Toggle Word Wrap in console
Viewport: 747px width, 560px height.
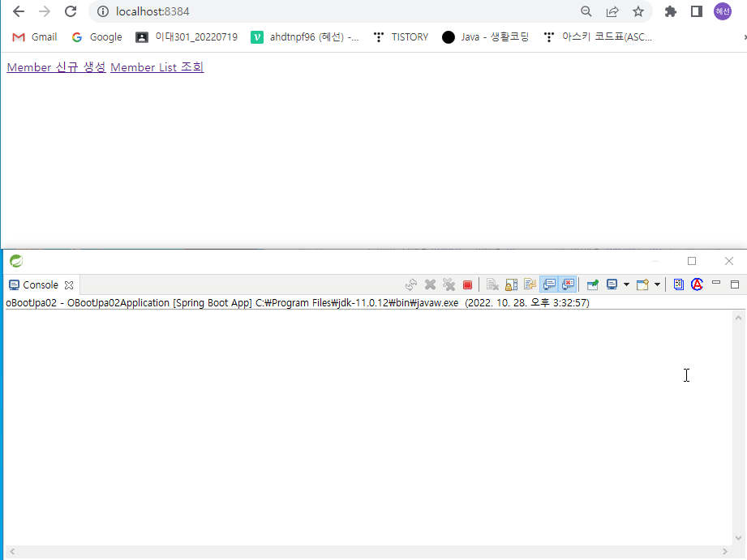[x=530, y=284]
